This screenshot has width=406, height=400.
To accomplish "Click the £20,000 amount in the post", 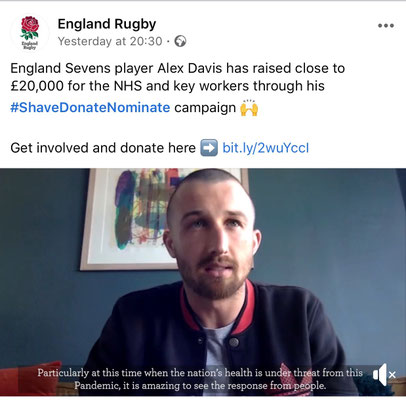I will (37, 86).
